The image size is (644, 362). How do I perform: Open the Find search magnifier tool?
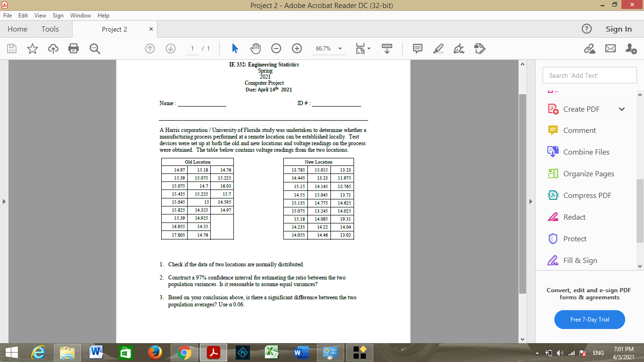[94, 48]
